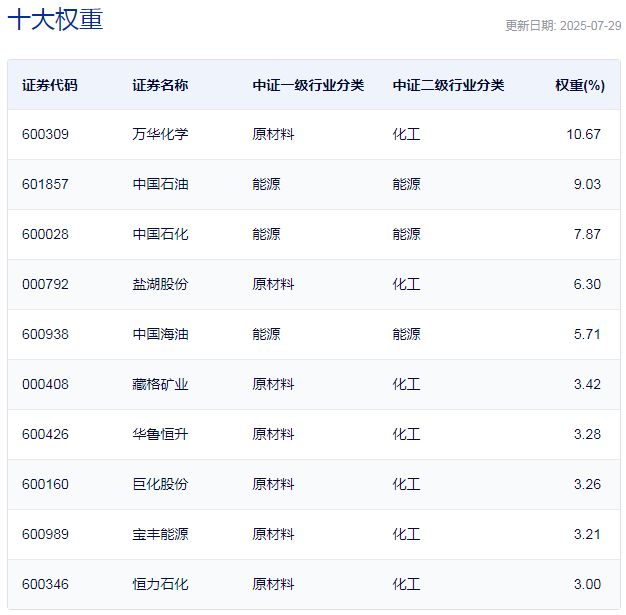Select stock code 600028
Viewport: 626px width, 615px height.
[45, 234]
